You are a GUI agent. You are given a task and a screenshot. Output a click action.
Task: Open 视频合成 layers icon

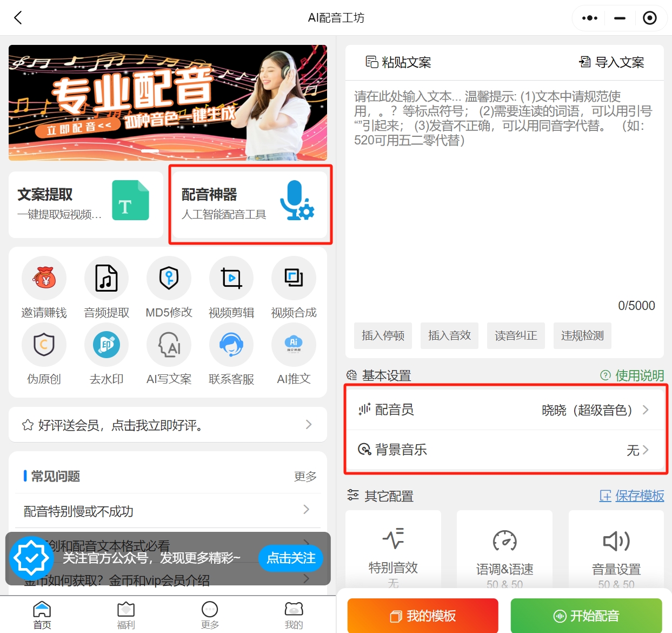tap(294, 278)
